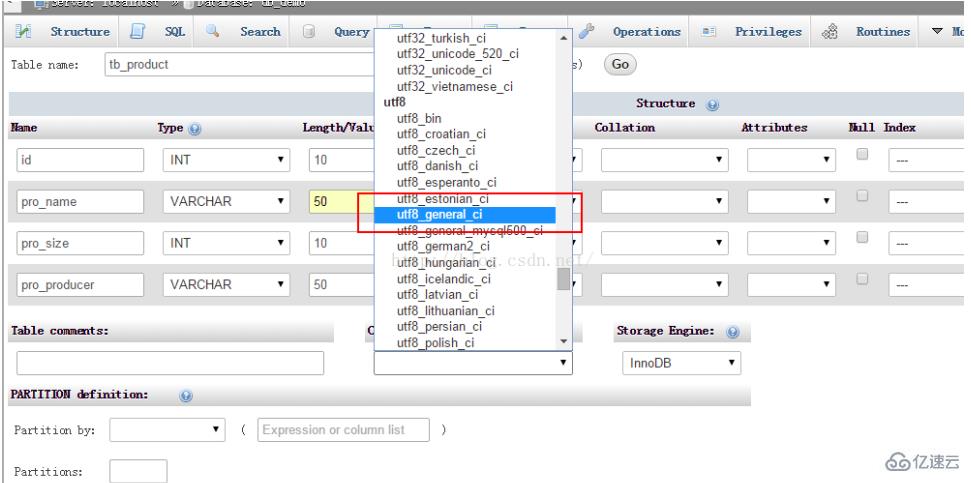Select utf8_lithuanian_ci collation option
Image resolution: width=971 pixels, height=483 pixels.
pyautogui.click(x=464, y=311)
